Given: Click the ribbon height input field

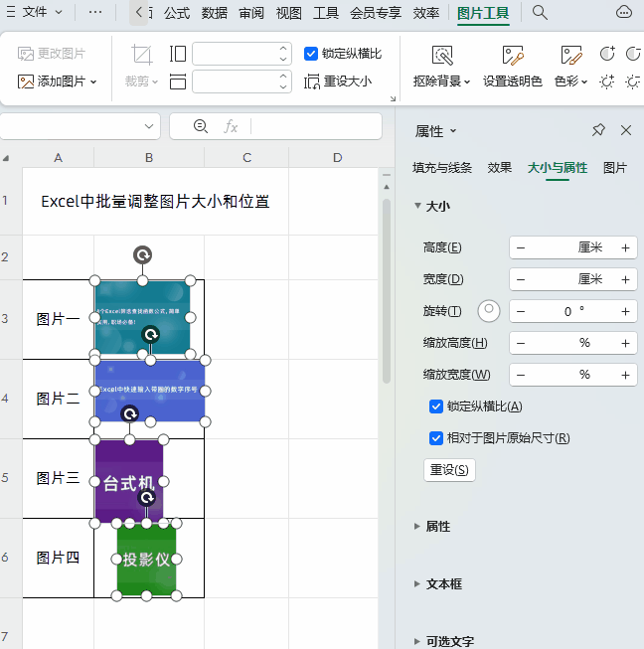Looking at the screenshot, I should click(236, 54).
